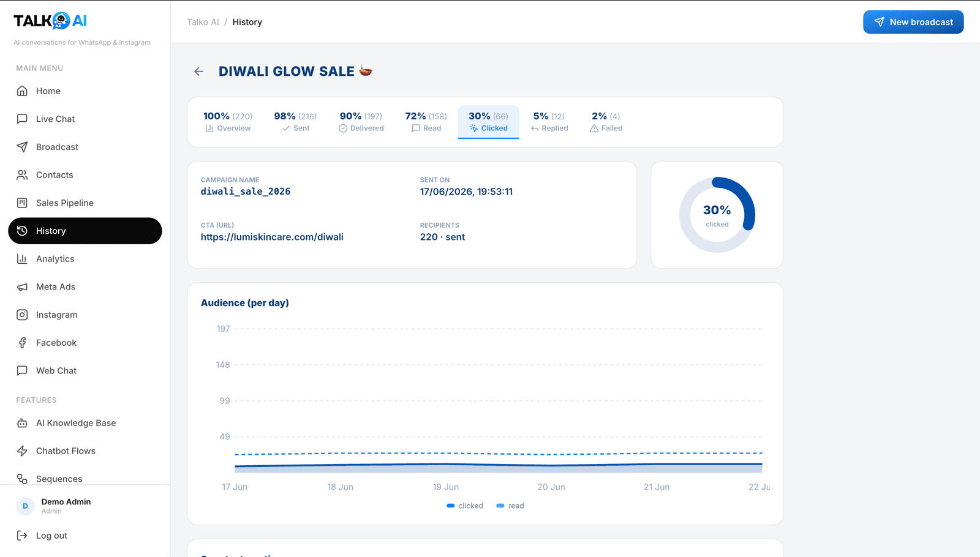Open the Facebook page

(85, 343)
